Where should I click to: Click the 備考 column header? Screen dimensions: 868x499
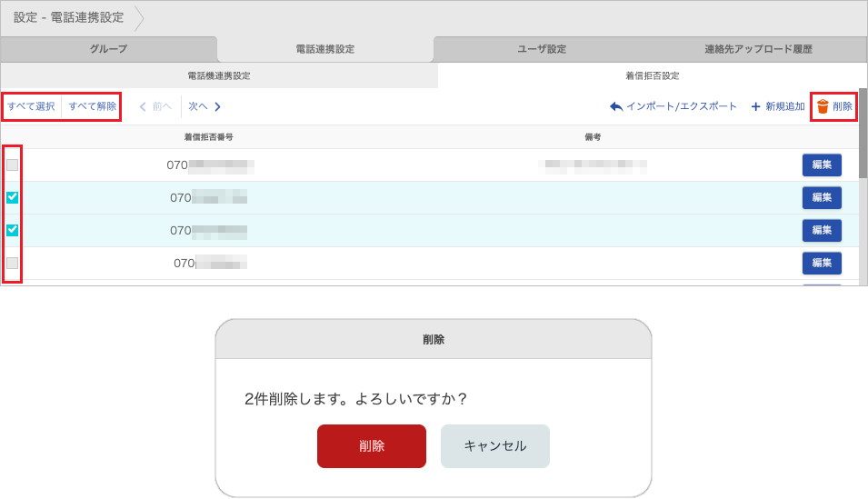pyautogui.click(x=593, y=137)
